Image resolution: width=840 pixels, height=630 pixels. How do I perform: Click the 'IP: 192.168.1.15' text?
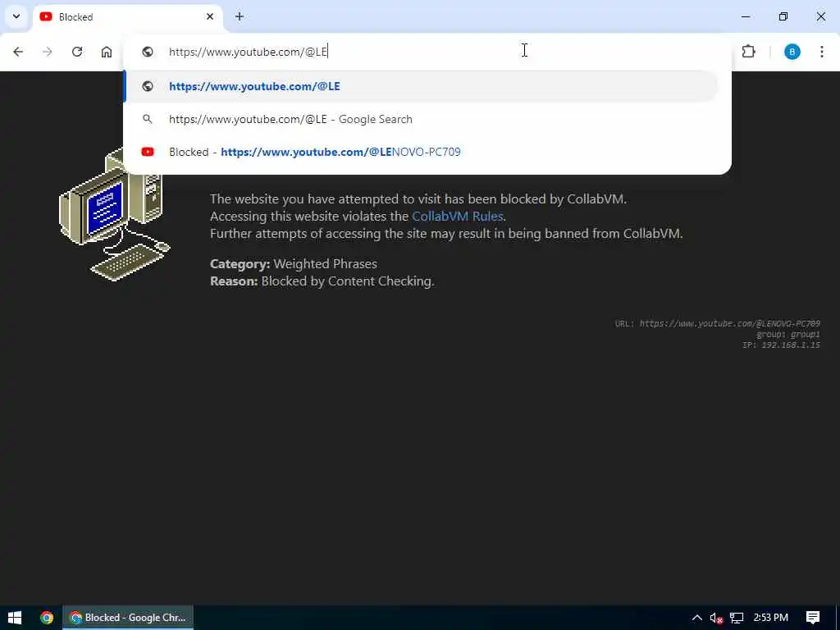point(781,345)
